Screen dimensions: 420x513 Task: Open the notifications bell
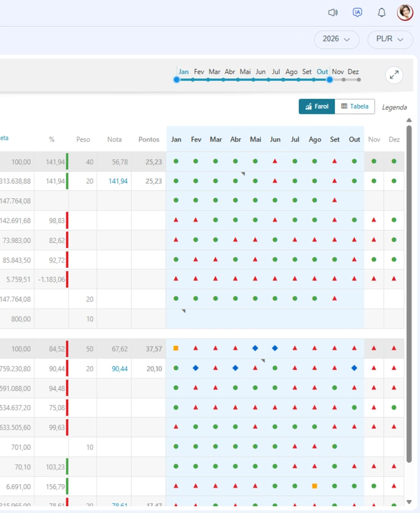point(381,13)
